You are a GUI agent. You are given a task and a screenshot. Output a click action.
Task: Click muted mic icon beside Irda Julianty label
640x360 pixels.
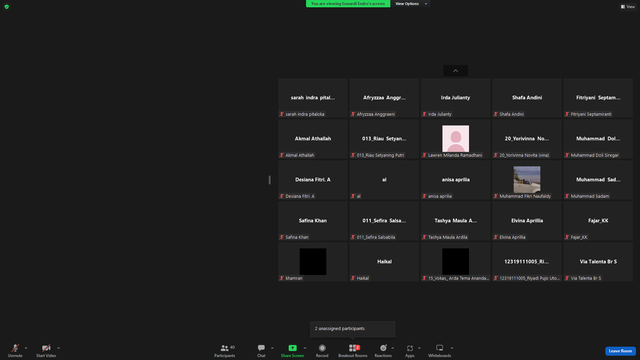[x=424, y=114]
